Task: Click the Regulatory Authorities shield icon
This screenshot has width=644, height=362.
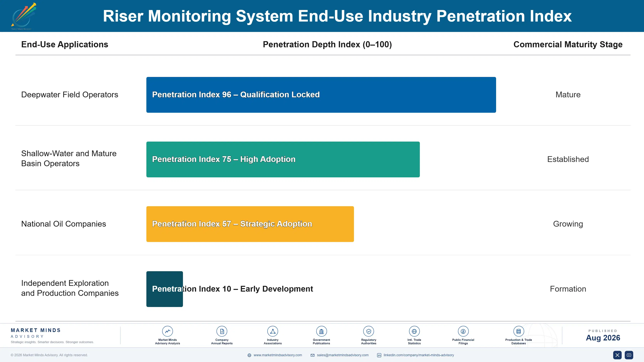Action: [x=368, y=331]
